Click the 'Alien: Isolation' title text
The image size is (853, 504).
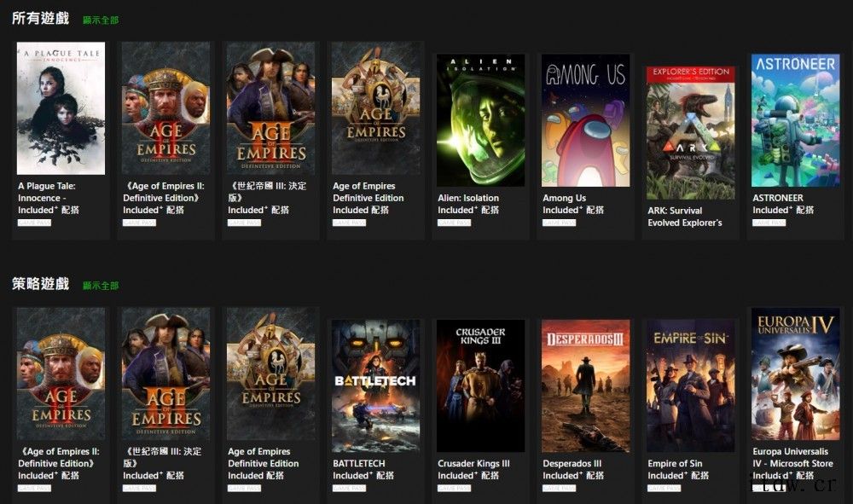pos(468,198)
